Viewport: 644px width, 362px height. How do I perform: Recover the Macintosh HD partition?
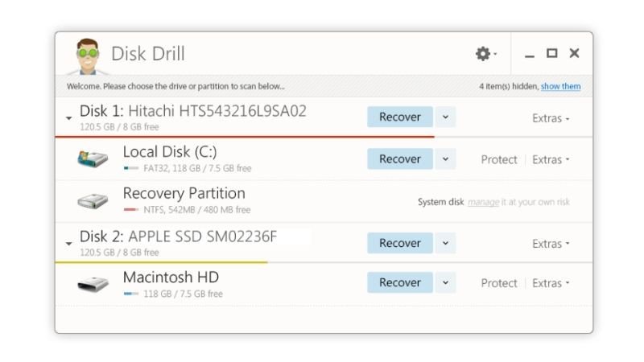pyautogui.click(x=400, y=282)
